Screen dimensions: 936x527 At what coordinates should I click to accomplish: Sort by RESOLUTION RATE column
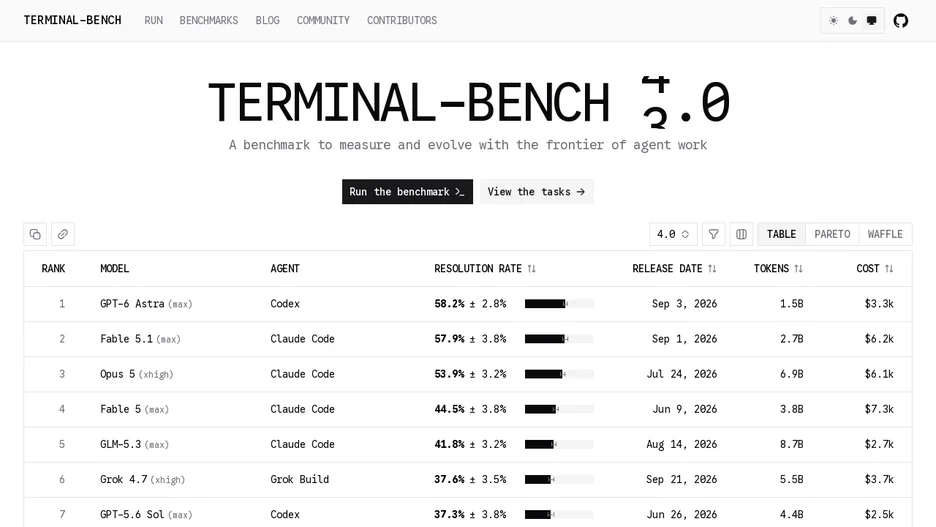coord(485,269)
